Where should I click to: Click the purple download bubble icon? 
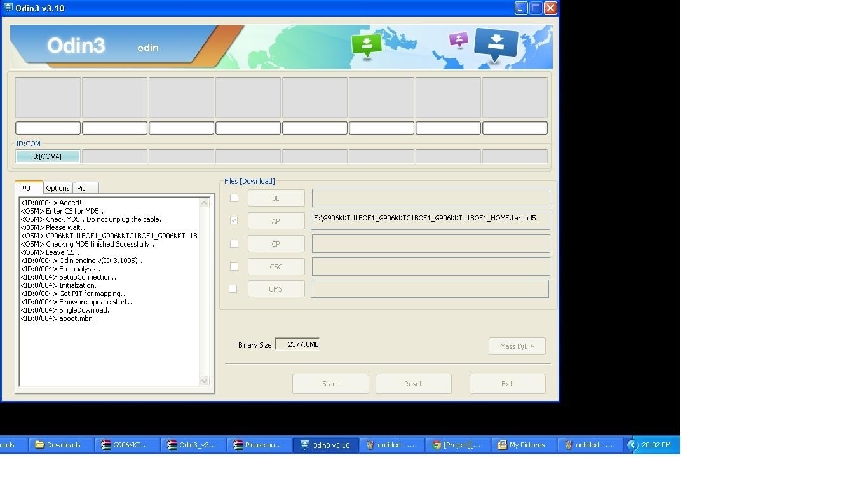(458, 41)
